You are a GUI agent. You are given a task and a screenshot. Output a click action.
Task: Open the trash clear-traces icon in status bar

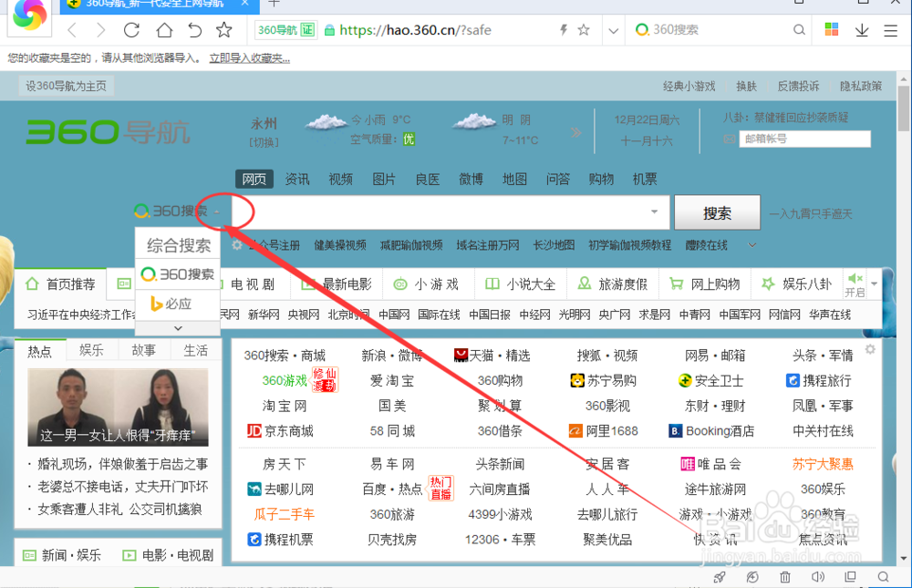(x=784, y=577)
